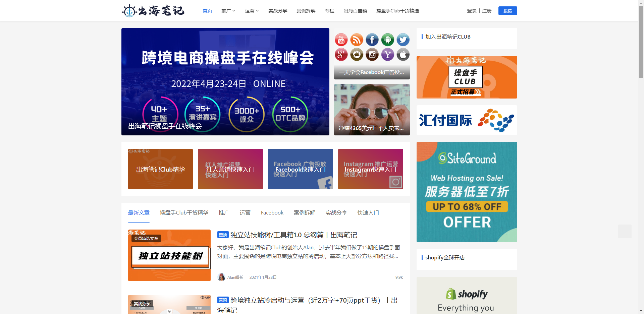Image resolution: width=644 pixels, height=314 pixels.
Task: Open article 跨境独立站冷启动与运营
Action: (x=307, y=305)
